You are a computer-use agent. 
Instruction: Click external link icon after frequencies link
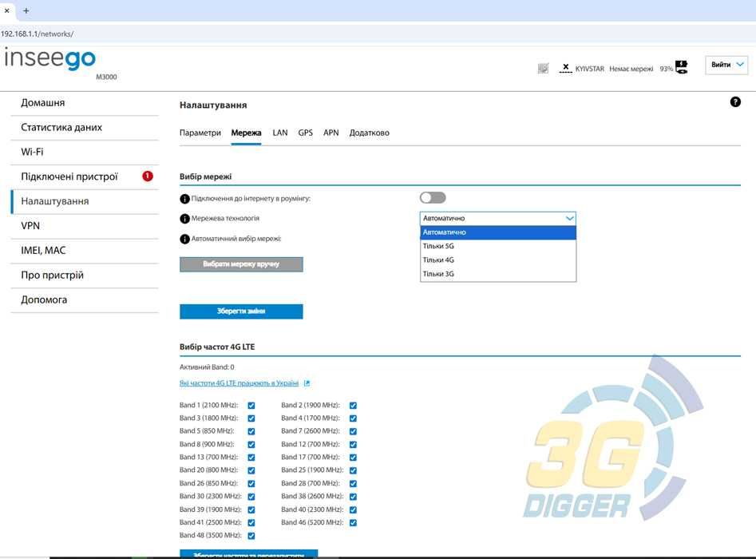(x=307, y=383)
